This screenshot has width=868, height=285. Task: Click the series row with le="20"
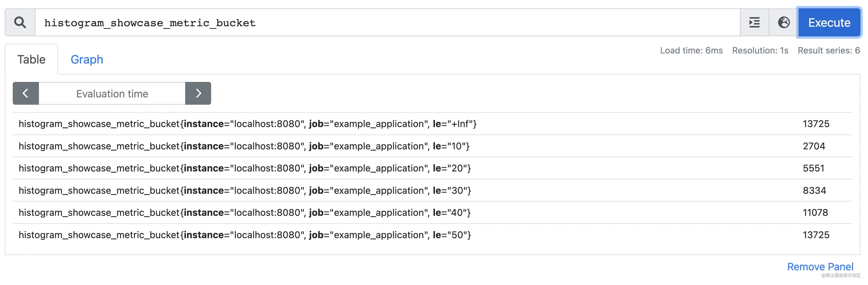(x=245, y=168)
